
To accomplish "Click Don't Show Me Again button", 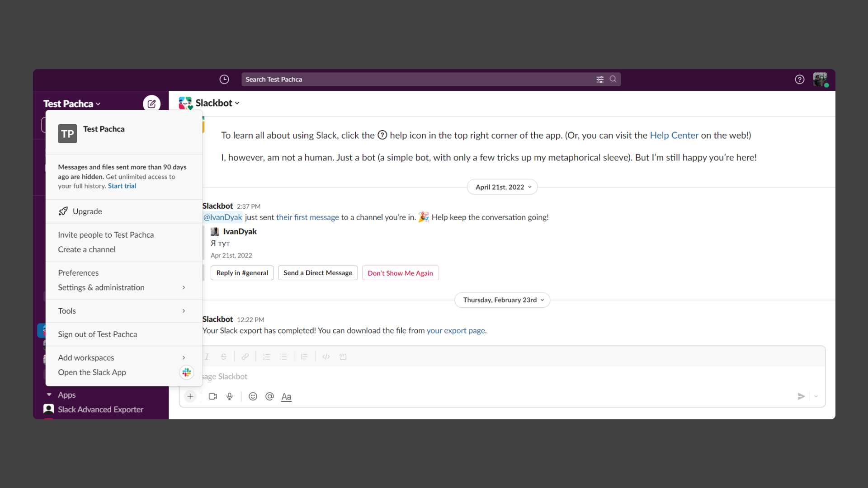I will tap(400, 273).
